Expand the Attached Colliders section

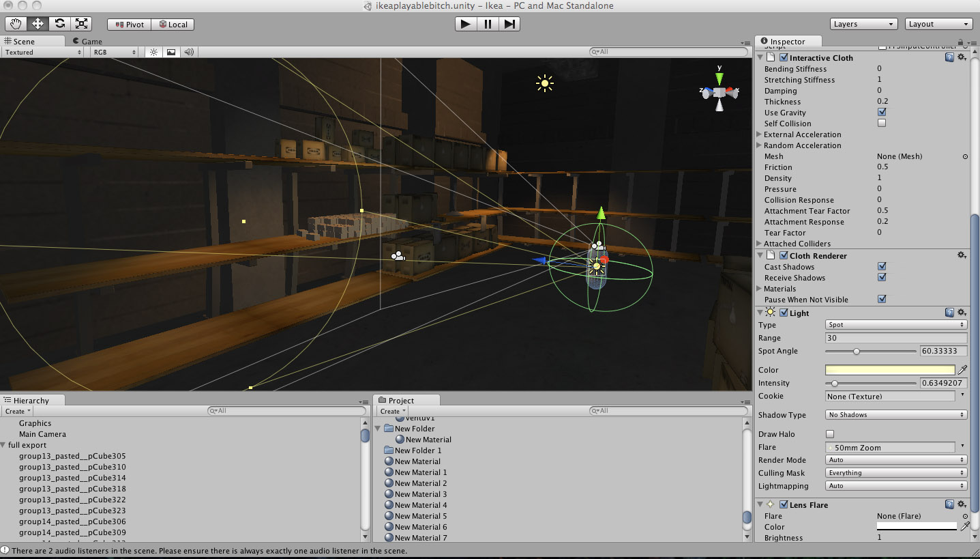[x=760, y=244]
